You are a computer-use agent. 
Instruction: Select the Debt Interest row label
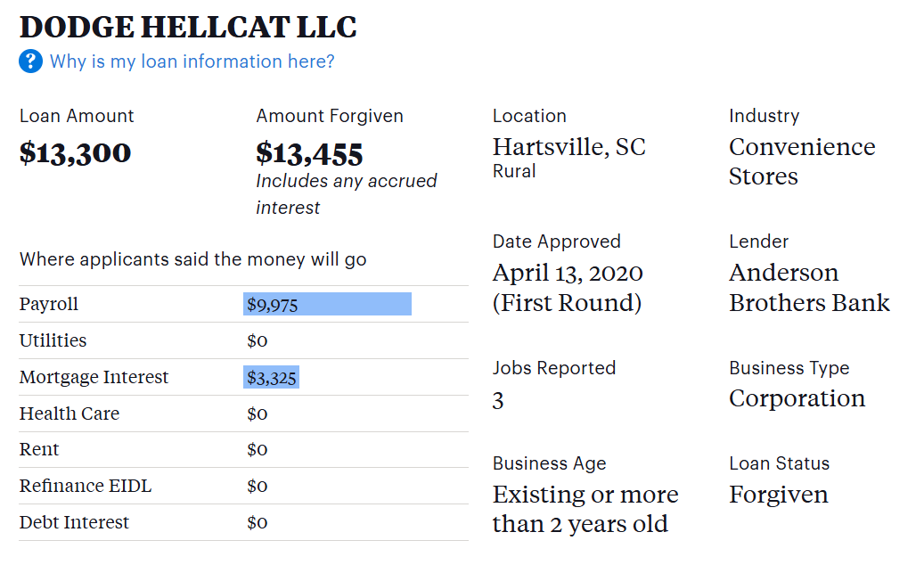point(74,523)
